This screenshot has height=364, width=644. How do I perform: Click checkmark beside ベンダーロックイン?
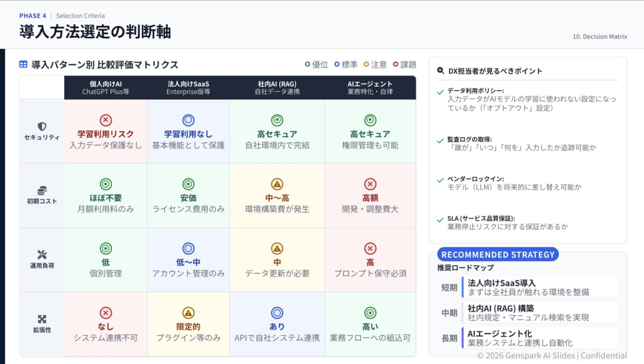(440, 180)
